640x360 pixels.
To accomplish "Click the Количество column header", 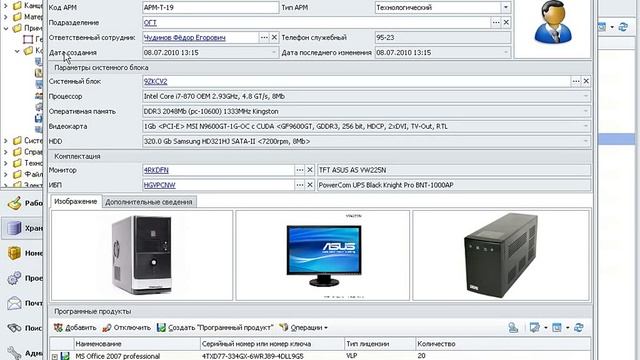I will pos(503,344).
